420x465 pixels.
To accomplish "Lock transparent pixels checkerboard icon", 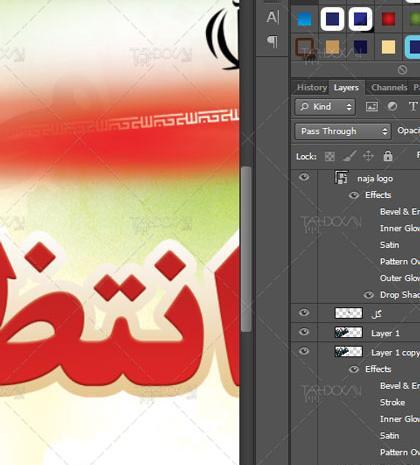I will coord(330,156).
